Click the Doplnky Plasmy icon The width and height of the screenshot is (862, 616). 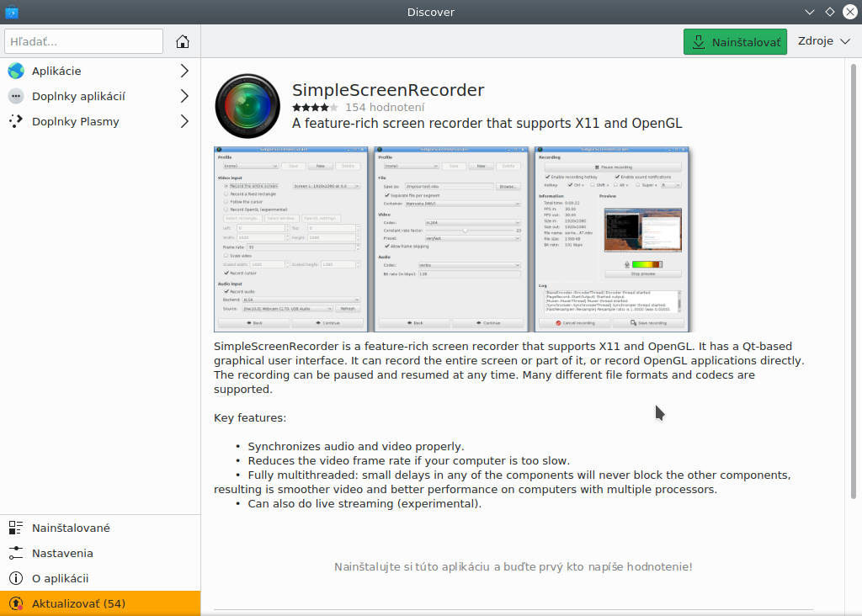pyautogui.click(x=16, y=121)
